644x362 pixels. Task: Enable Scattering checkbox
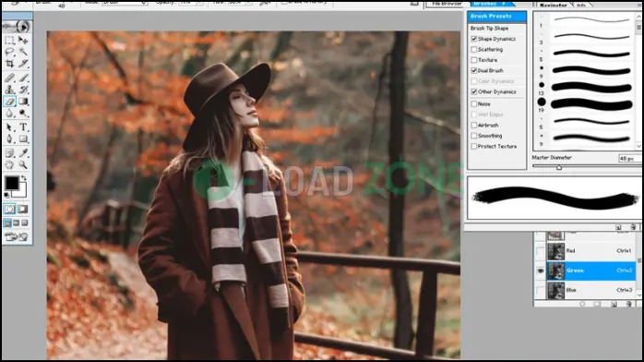(x=474, y=49)
